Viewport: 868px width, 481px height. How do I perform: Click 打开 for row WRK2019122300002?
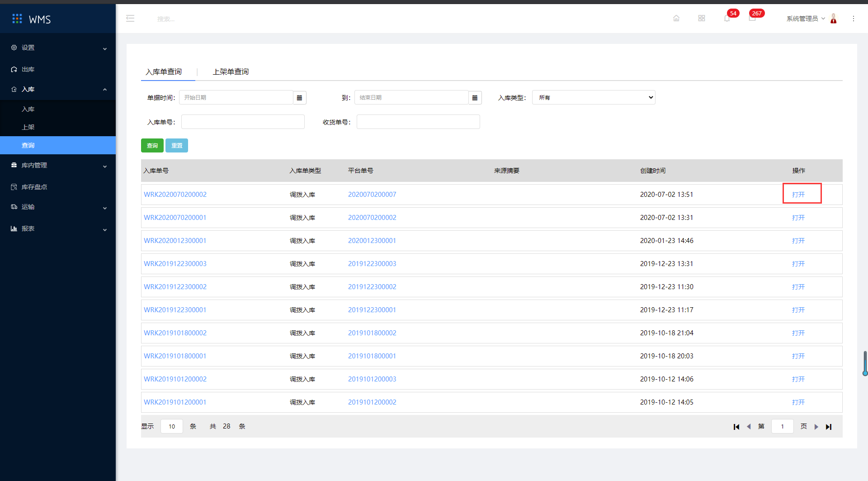coord(798,287)
